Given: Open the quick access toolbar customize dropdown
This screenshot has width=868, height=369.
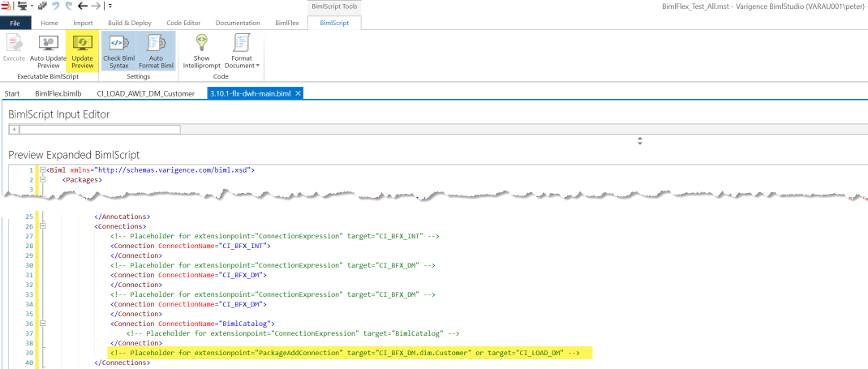Looking at the screenshot, I should point(109,6).
